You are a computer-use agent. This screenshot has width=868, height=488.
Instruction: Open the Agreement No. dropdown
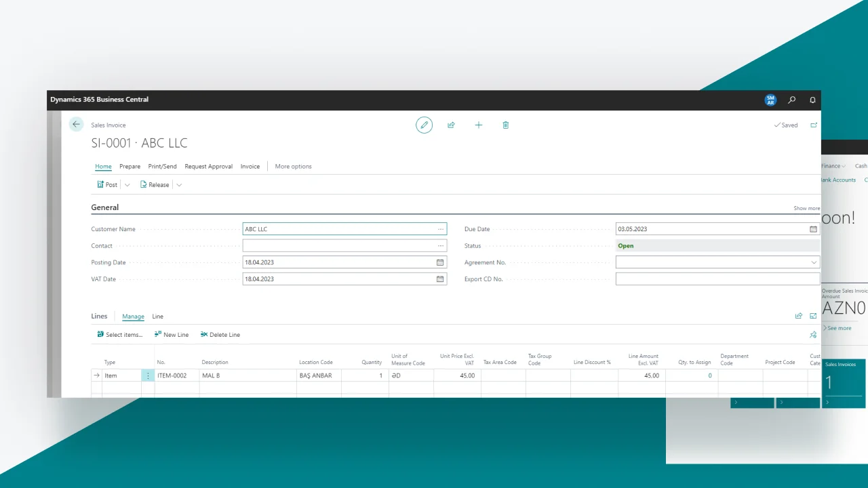813,262
